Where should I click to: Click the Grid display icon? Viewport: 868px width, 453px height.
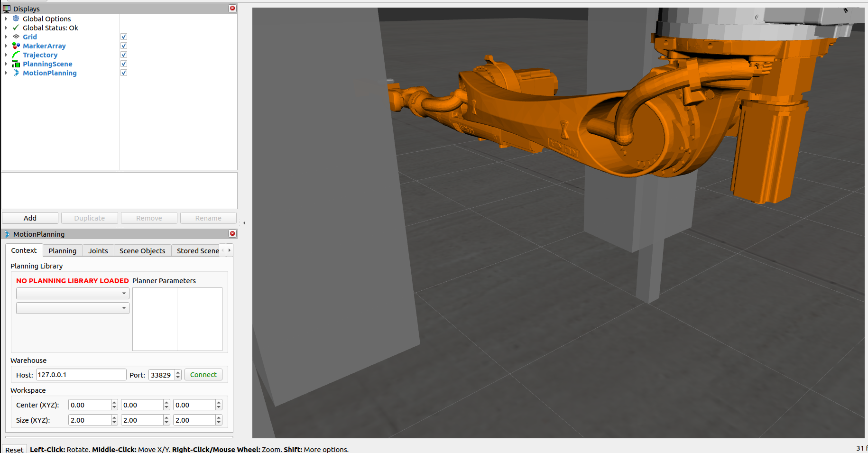point(16,37)
